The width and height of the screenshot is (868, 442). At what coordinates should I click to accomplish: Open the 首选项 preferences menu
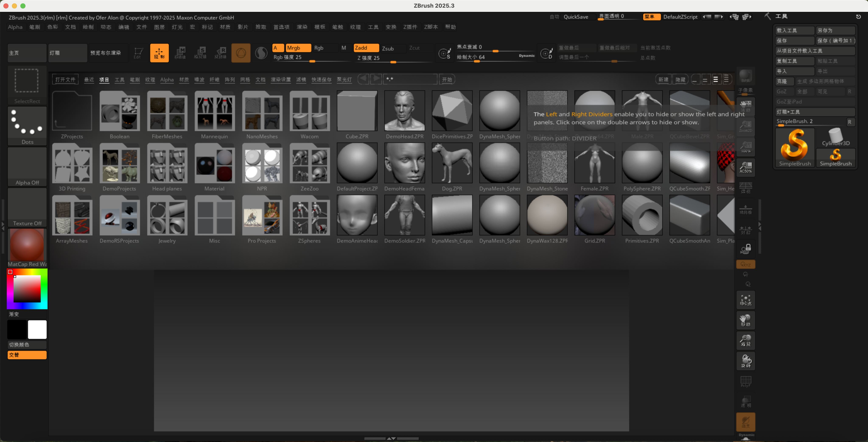(281, 27)
